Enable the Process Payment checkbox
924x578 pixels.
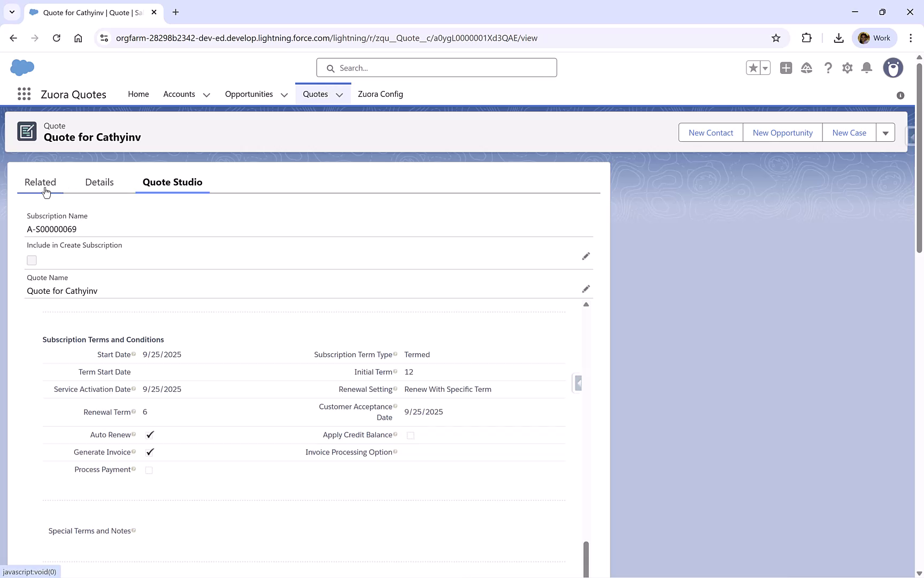coord(149,470)
